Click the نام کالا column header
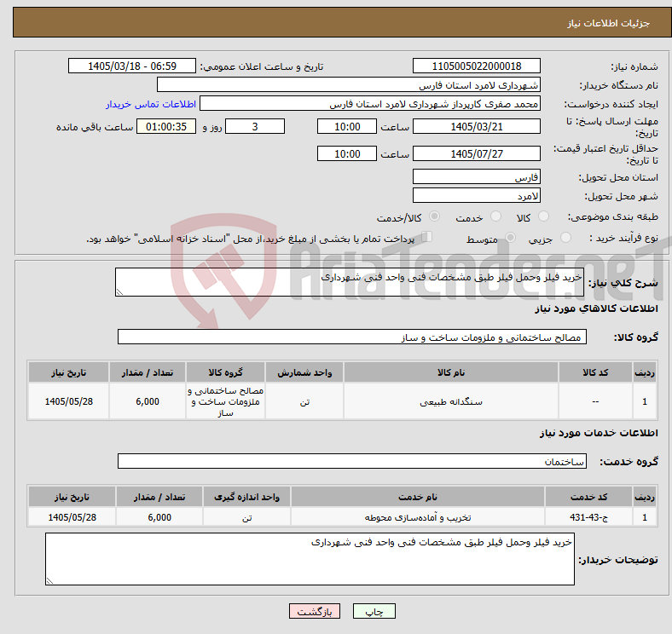The height and width of the screenshot is (634, 672). tap(451, 372)
